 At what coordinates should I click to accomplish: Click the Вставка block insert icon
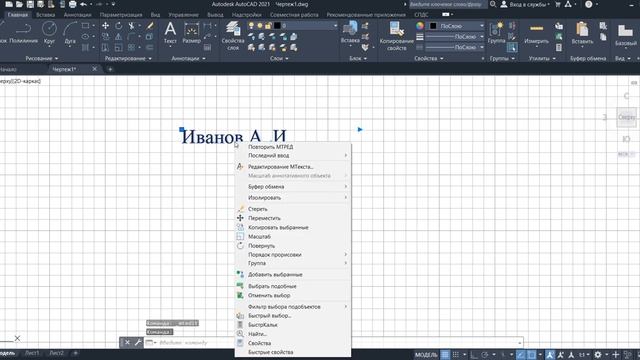click(350, 32)
